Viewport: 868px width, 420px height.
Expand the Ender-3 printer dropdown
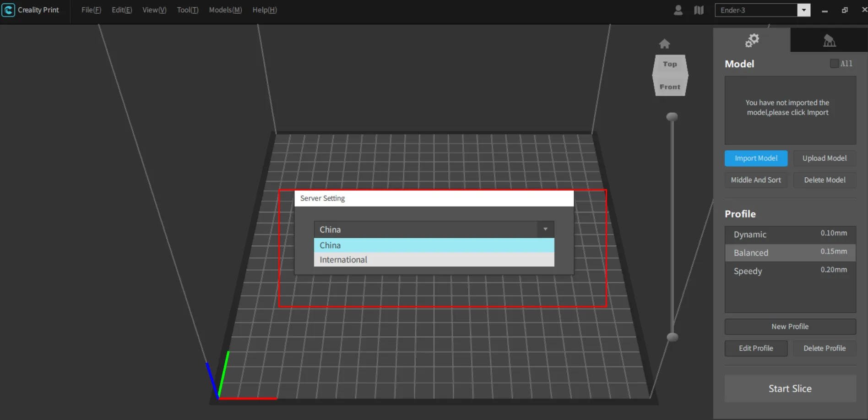click(803, 10)
